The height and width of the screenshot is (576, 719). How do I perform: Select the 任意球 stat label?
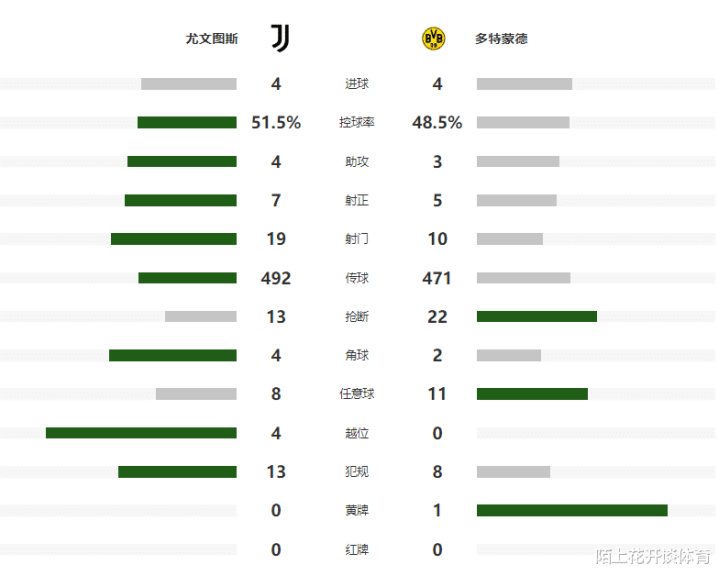pyautogui.click(x=357, y=394)
